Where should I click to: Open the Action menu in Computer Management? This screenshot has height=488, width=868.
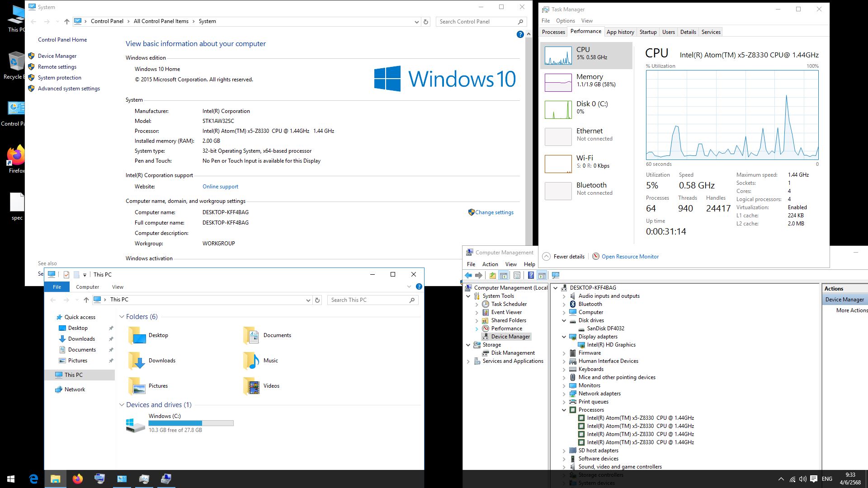coord(490,264)
